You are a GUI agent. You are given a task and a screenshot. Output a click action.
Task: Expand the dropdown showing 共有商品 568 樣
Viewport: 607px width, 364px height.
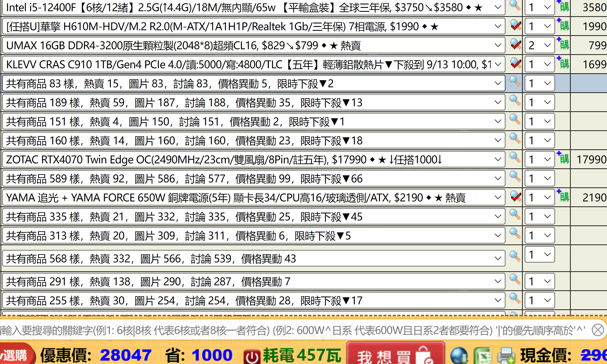coord(253,258)
